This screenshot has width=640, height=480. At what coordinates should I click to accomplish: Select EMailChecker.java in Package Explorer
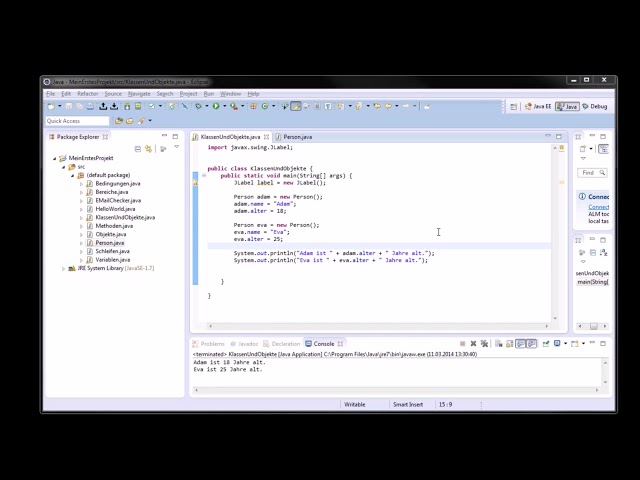(118, 200)
